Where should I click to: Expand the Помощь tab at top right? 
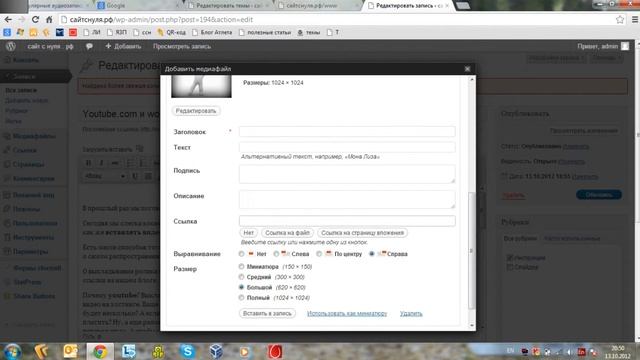click(606, 58)
